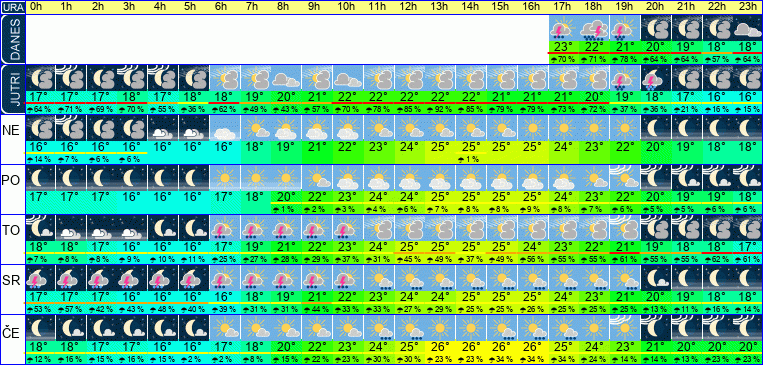Click the URA header label
This screenshot has width=763, height=365.
12,7
